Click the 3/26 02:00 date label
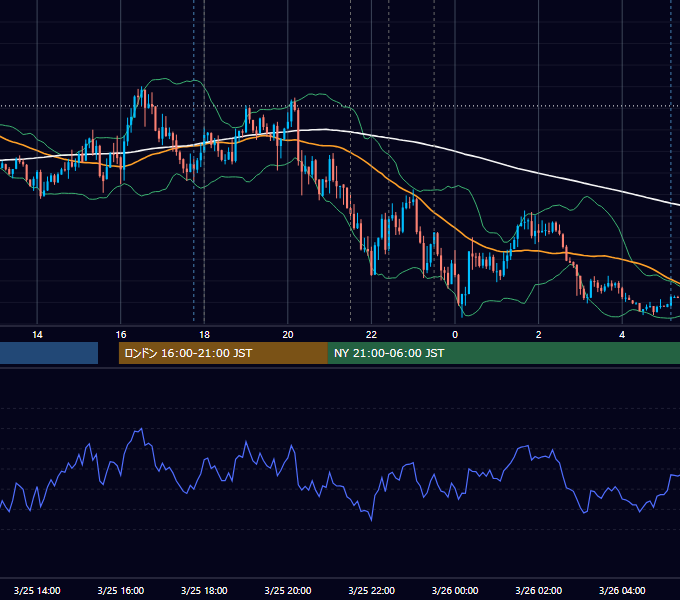 click(x=539, y=590)
